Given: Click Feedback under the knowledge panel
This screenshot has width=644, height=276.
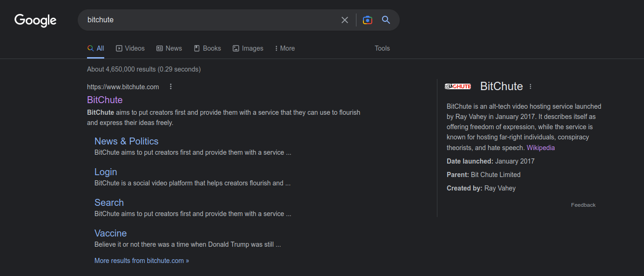Looking at the screenshot, I should (583, 205).
